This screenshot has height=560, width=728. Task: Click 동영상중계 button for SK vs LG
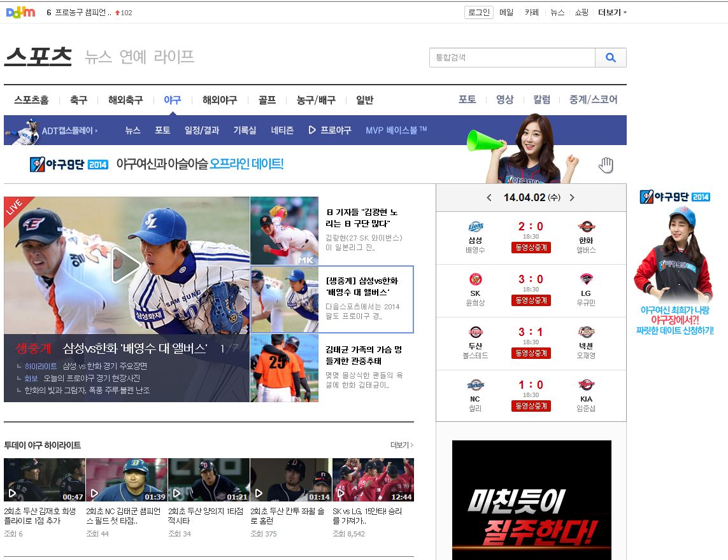click(531, 300)
